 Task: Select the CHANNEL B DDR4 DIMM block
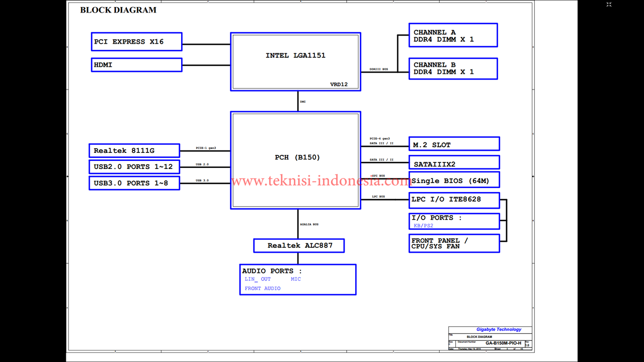pyautogui.click(x=453, y=68)
